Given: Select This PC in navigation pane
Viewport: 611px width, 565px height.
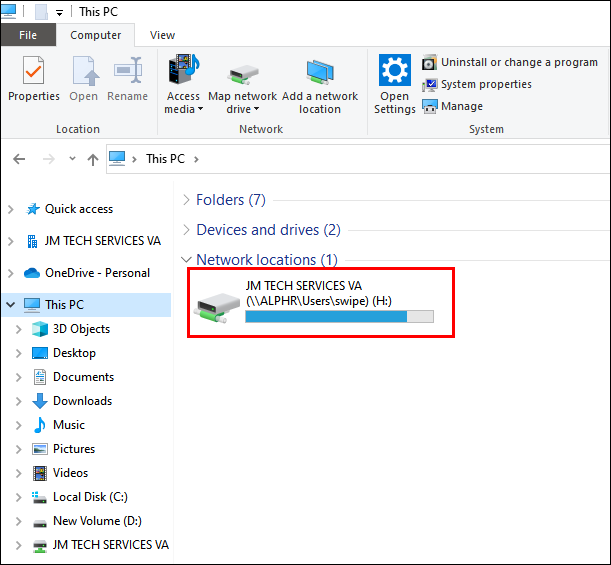Looking at the screenshot, I should click(64, 305).
